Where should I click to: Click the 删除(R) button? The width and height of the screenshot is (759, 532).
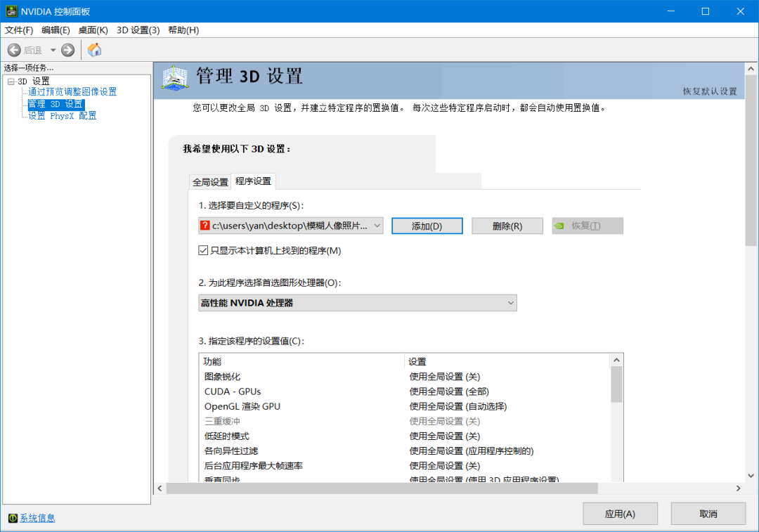click(507, 226)
